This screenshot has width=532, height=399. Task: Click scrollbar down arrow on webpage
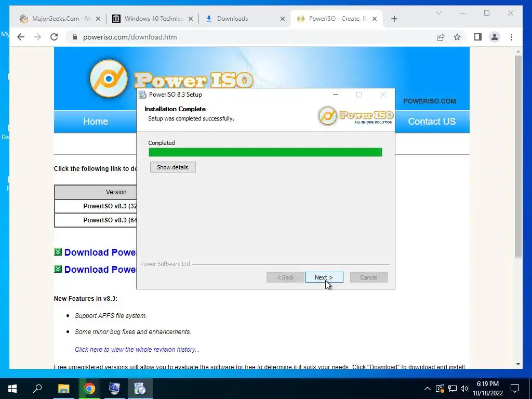[x=518, y=364]
